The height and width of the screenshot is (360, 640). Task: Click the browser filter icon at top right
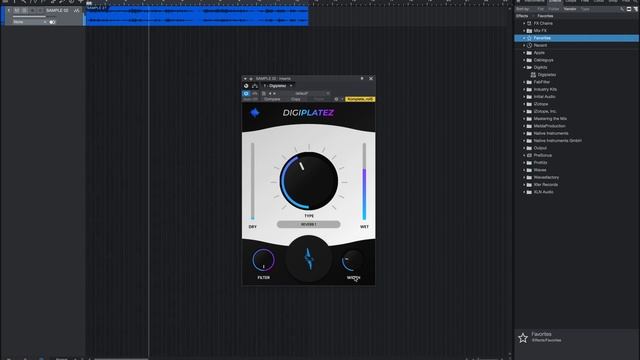(x=636, y=9)
